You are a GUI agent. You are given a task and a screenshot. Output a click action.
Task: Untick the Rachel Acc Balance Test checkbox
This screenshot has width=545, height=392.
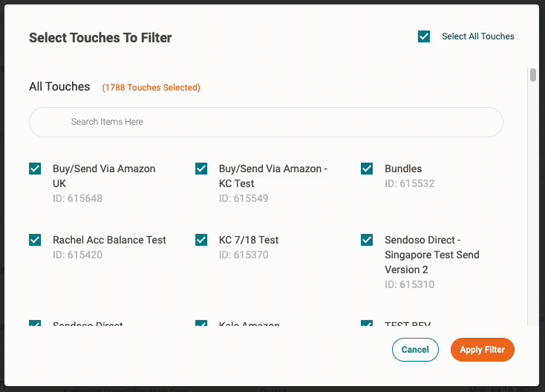click(35, 240)
